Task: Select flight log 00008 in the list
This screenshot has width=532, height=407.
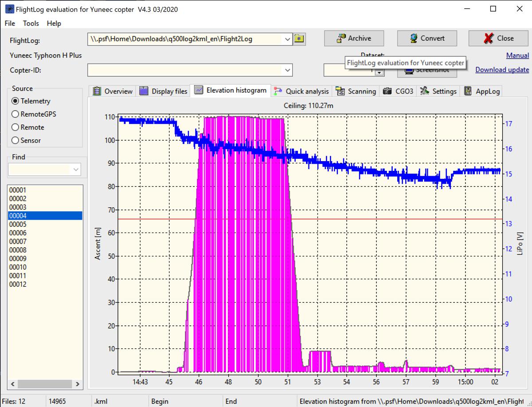Action: [45, 250]
